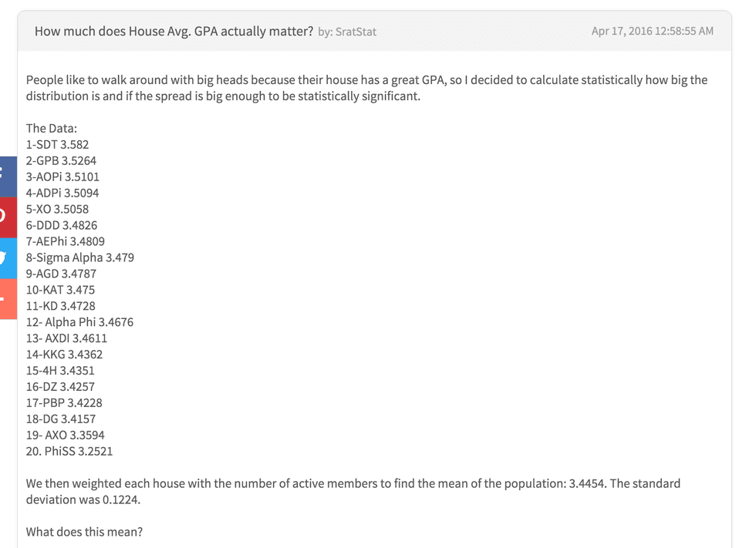Click the 8-Sigma Alpha 3.479 entry
This screenshot has height=548, width=756.
pyautogui.click(x=79, y=257)
